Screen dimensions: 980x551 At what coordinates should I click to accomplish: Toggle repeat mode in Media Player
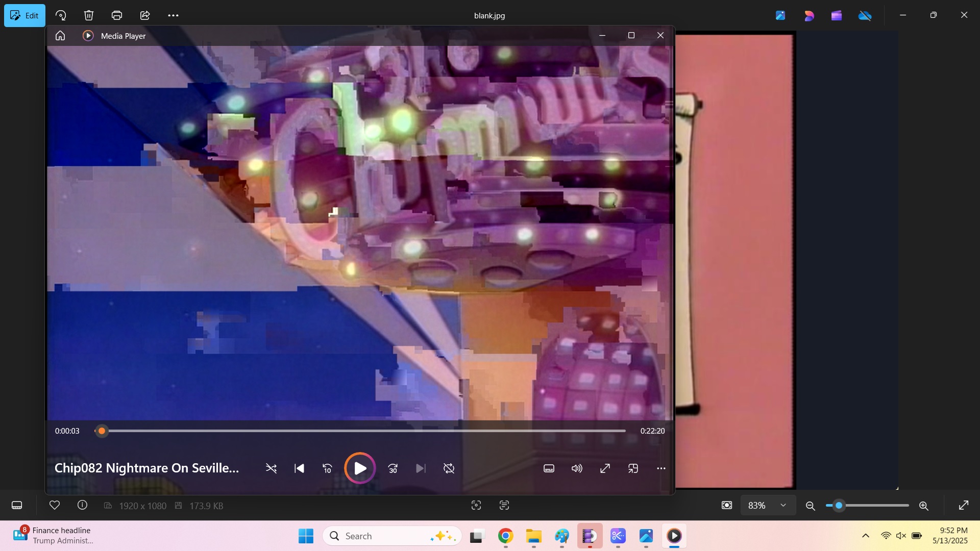pyautogui.click(x=449, y=468)
